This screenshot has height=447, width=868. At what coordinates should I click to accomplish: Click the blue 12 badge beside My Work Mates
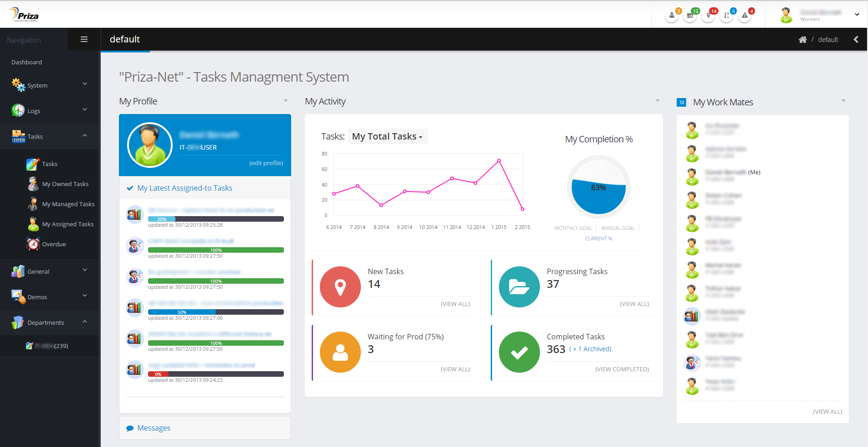coord(682,102)
